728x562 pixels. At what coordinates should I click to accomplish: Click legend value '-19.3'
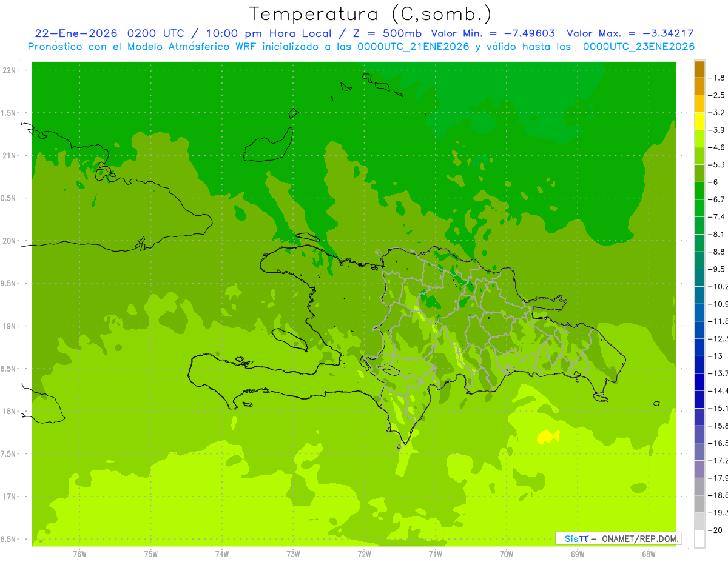[x=718, y=513]
